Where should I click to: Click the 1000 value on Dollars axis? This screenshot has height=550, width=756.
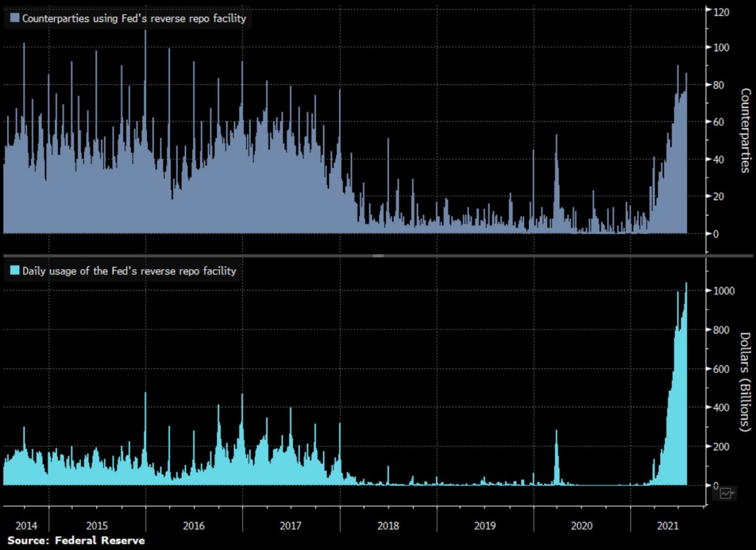point(724,291)
